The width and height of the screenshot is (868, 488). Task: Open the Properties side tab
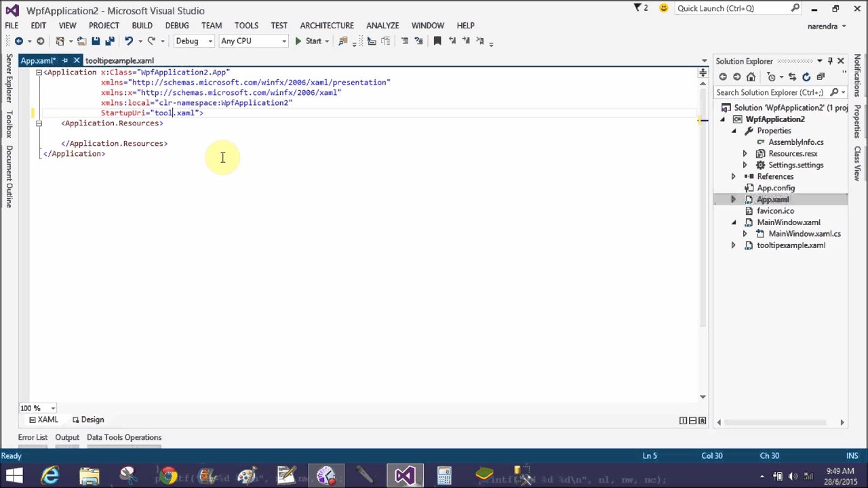pyautogui.click(x=858, y=122)
